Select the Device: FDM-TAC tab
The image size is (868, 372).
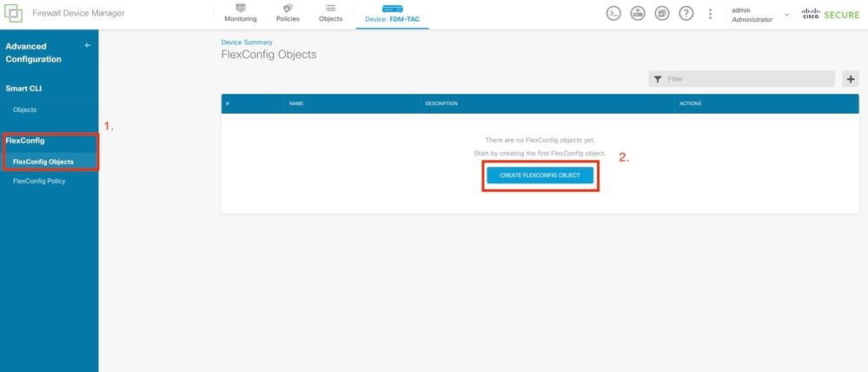pyautogui.click(x=392, y=14)
